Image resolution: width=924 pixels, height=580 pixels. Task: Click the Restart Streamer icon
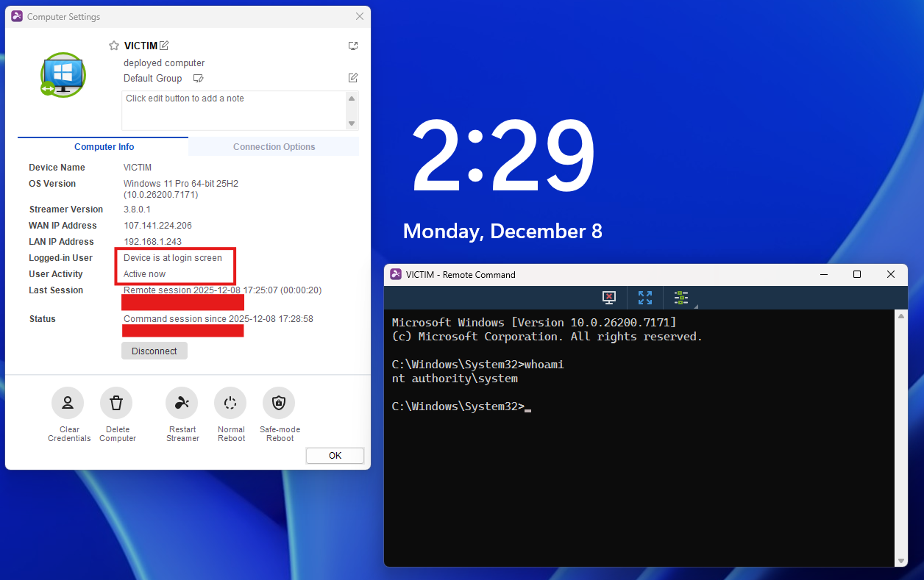pyautogui.click(x=182, y=403)
